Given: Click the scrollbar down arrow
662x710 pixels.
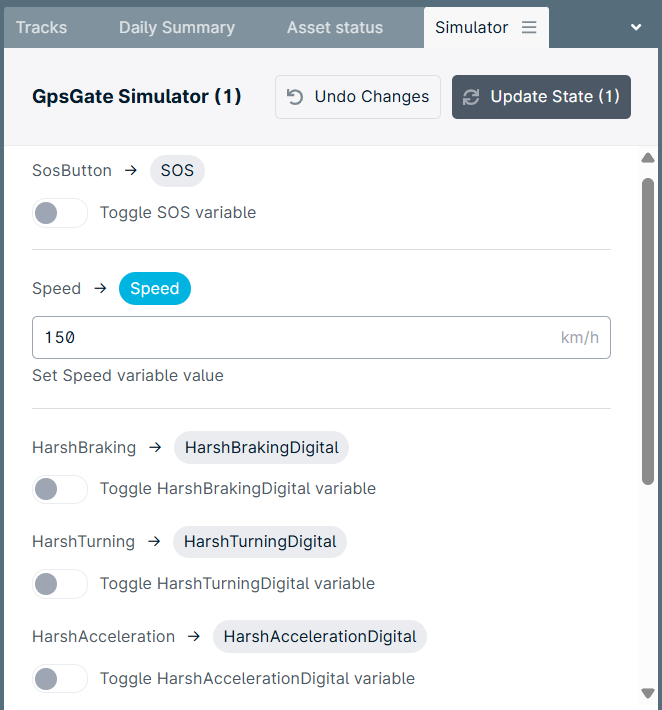Looking at the screenshot, I should click(648, 693).
